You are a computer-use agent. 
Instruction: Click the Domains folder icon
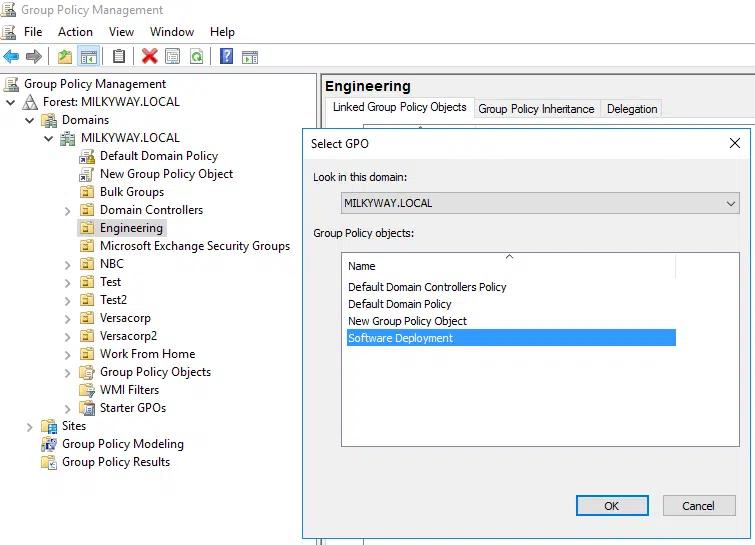pos(49,120)
